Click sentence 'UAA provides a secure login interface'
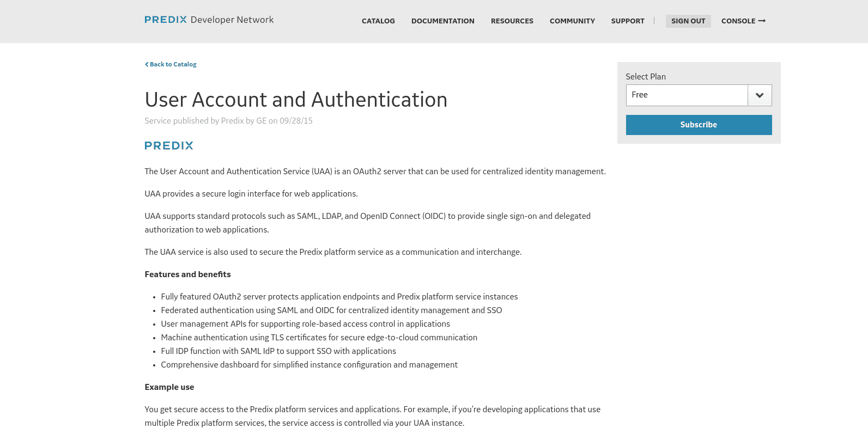This screenshot has height=428, width=868. click(251, 194)
